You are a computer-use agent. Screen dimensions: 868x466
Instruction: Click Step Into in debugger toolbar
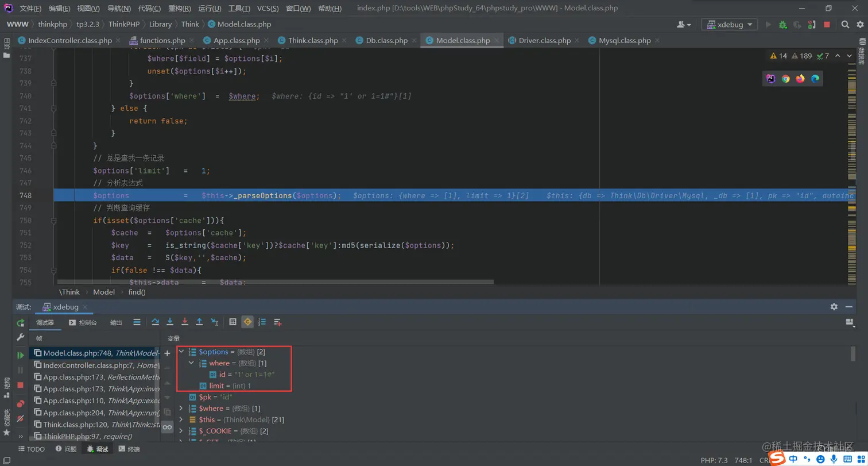coord(170,322)
